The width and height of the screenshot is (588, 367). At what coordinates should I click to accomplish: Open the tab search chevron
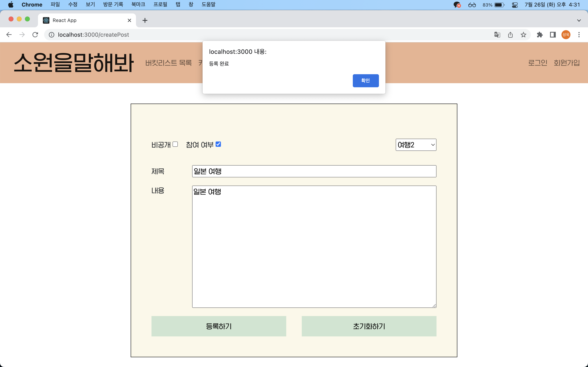579,20
